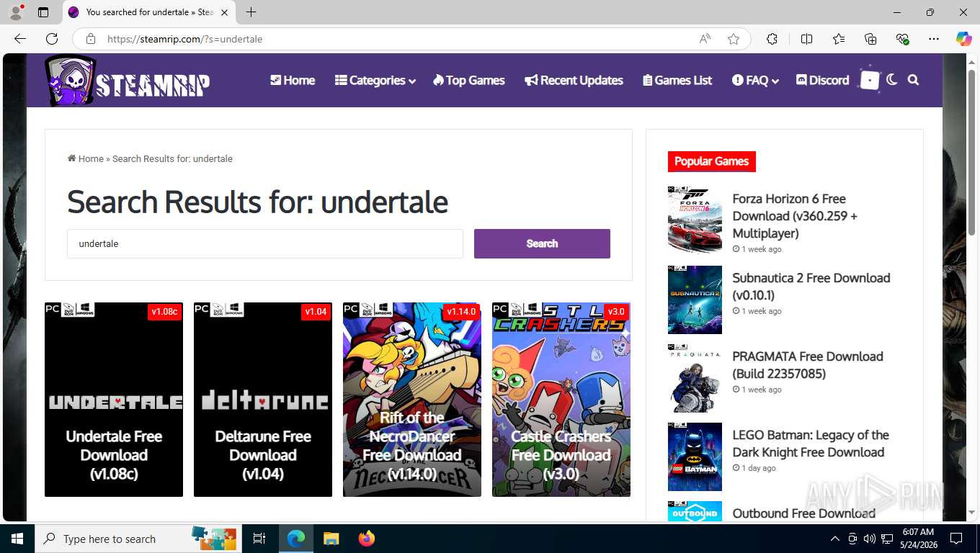980x553 pixels.
Task: Click the PRAGMATA thumbnail
Action: (695, 378)
